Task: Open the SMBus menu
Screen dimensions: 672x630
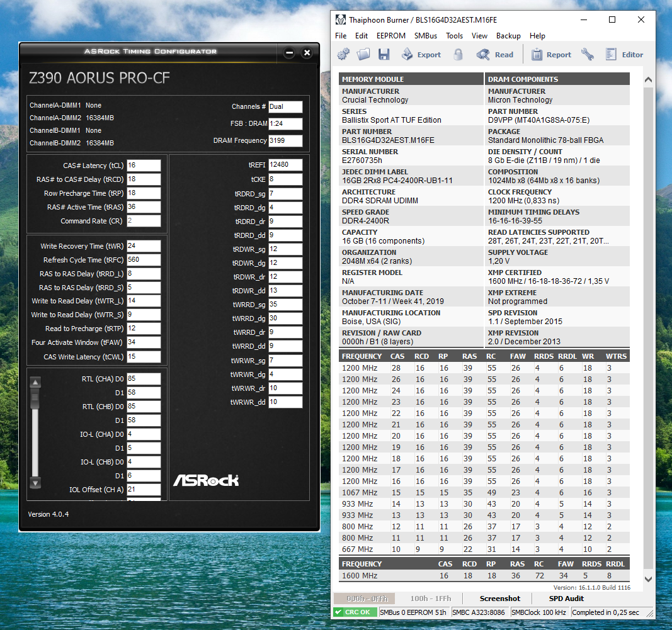Action: (428, 36)
